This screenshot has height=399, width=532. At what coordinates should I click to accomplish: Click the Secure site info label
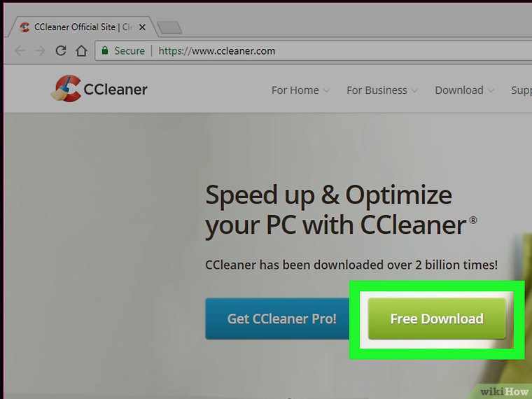pos(129,51)
